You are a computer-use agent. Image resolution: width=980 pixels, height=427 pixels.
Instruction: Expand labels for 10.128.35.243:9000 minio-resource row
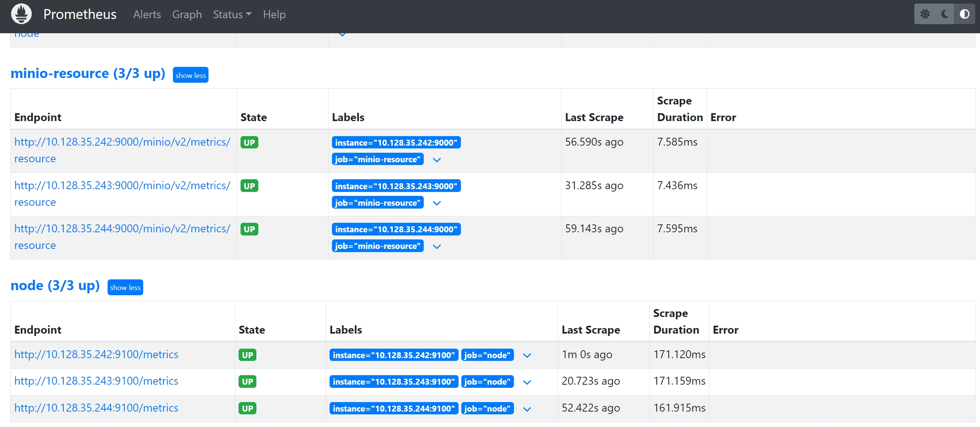(x=437, y=203)
